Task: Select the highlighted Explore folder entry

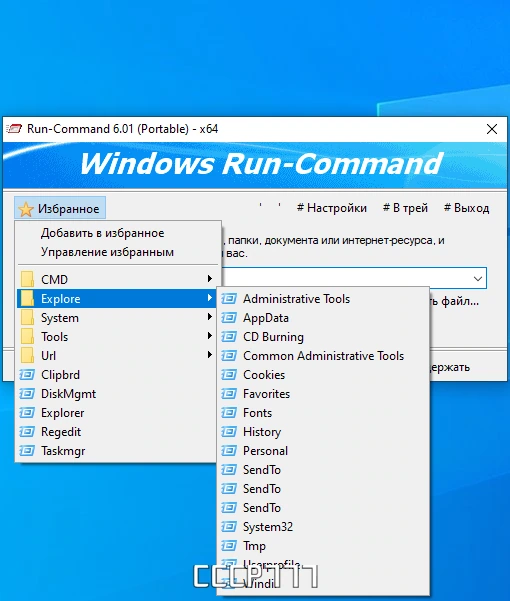Action: pos(116,299)
